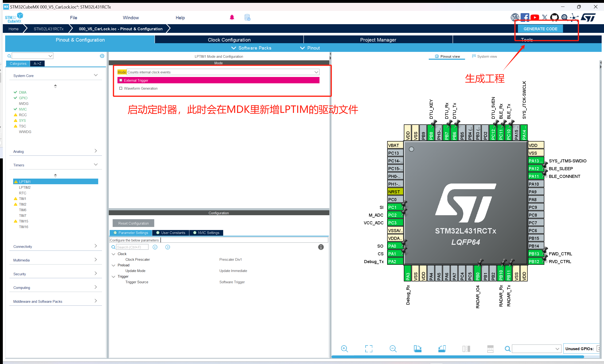The image size is (604, 364).
Task: Enable the Waveform Generation checkbox
Action: tap(121, 88)
